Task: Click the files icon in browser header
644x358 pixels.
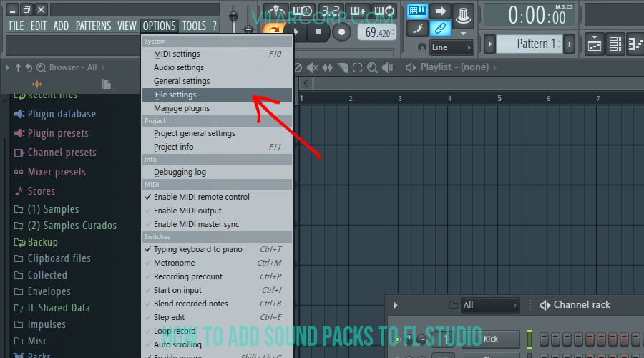Action: coord(106,84)
